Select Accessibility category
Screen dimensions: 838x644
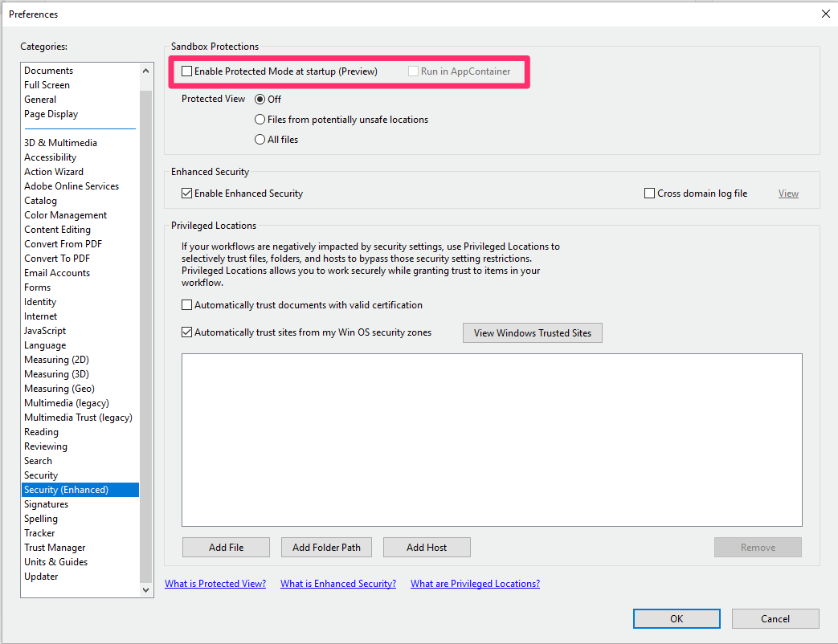click(x=80, y=157)
